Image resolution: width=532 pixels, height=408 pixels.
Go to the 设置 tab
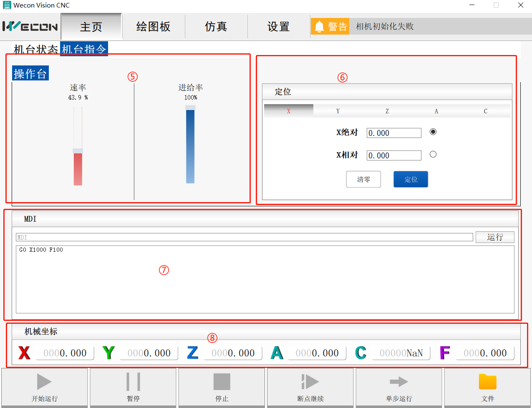pos(278,27)
